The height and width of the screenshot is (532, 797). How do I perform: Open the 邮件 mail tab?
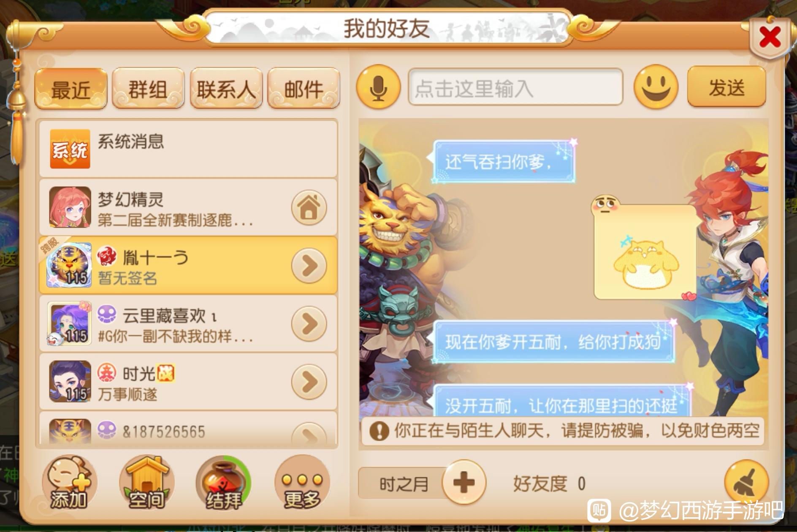(304, 89)
